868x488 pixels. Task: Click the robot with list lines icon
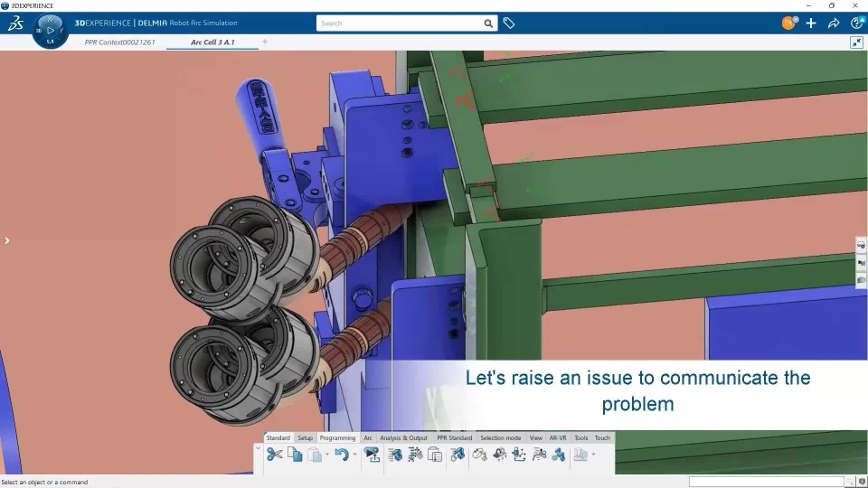click(x=395, y=455)
